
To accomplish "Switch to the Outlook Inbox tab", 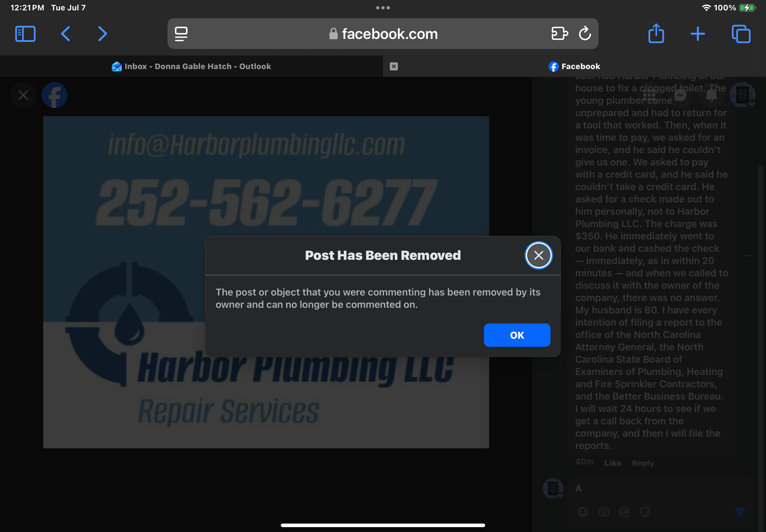I will tap(191, 66).
